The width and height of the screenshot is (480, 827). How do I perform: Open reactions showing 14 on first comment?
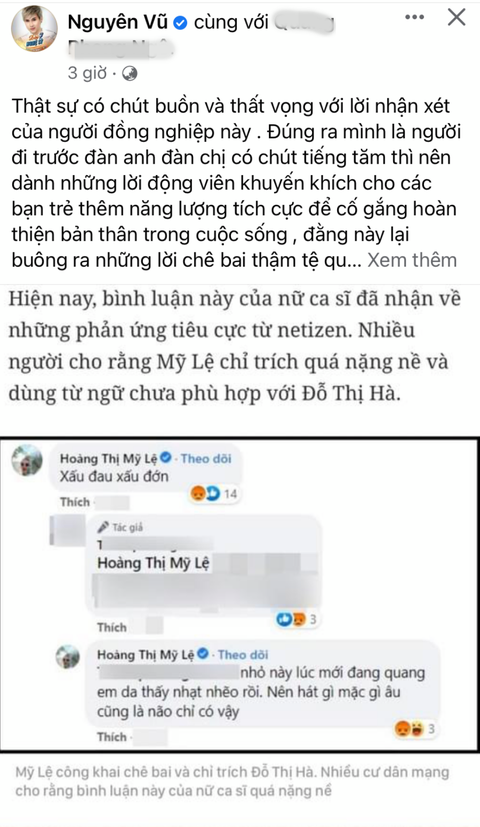pyautogui.click(x=214, y=494)
